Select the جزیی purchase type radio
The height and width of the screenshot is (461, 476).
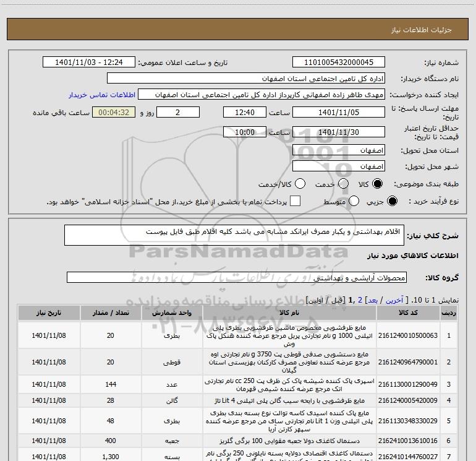click(x=392, y=201)
